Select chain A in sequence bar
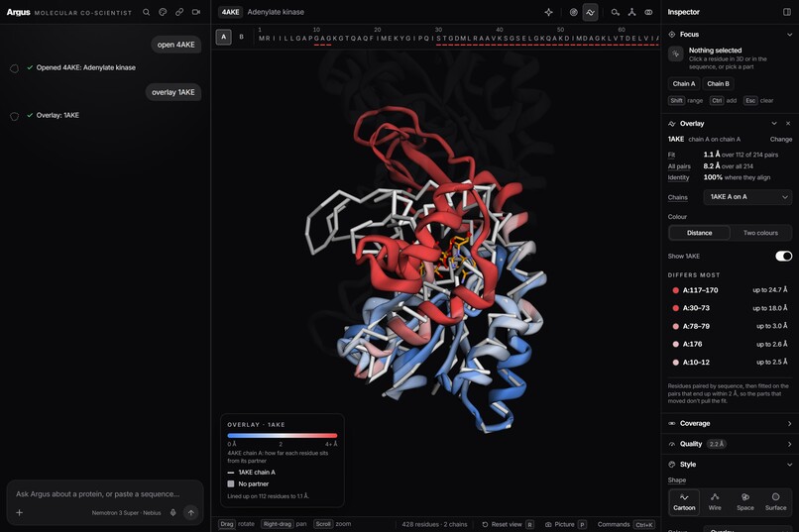This screenshot has width=799, height=532. (224, 37)
